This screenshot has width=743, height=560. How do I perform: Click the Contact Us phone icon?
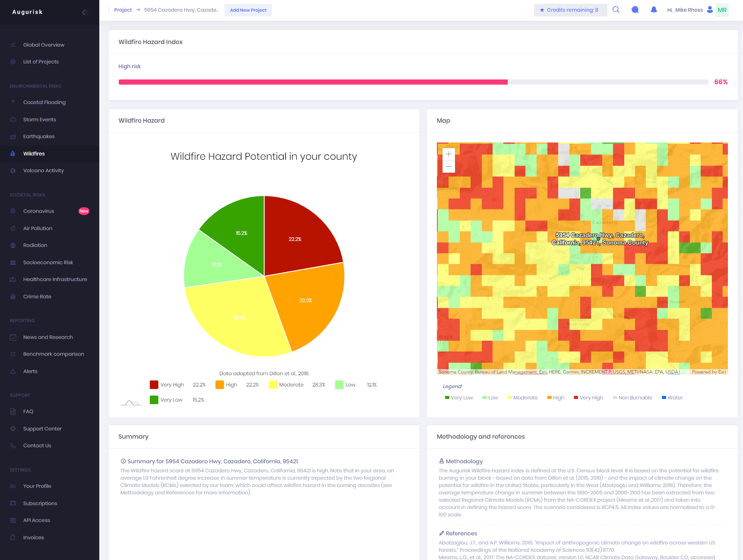click(x=13, y=446)
